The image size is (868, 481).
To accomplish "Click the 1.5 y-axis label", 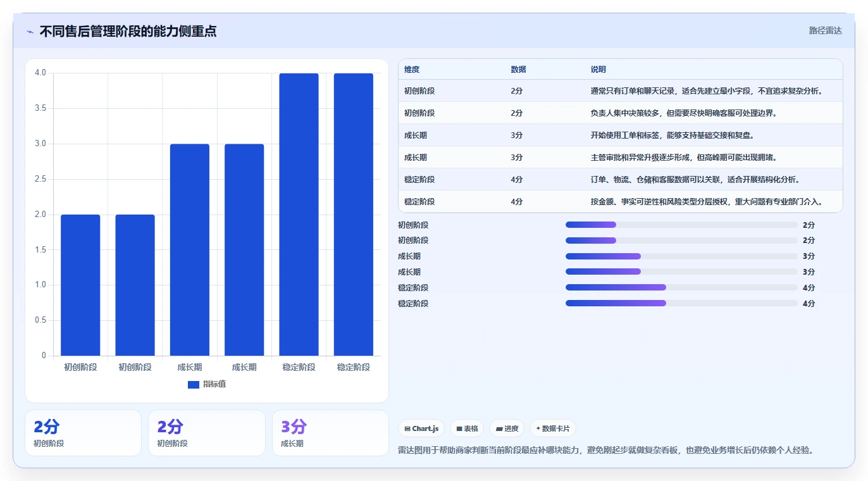I will pos(40,250).
